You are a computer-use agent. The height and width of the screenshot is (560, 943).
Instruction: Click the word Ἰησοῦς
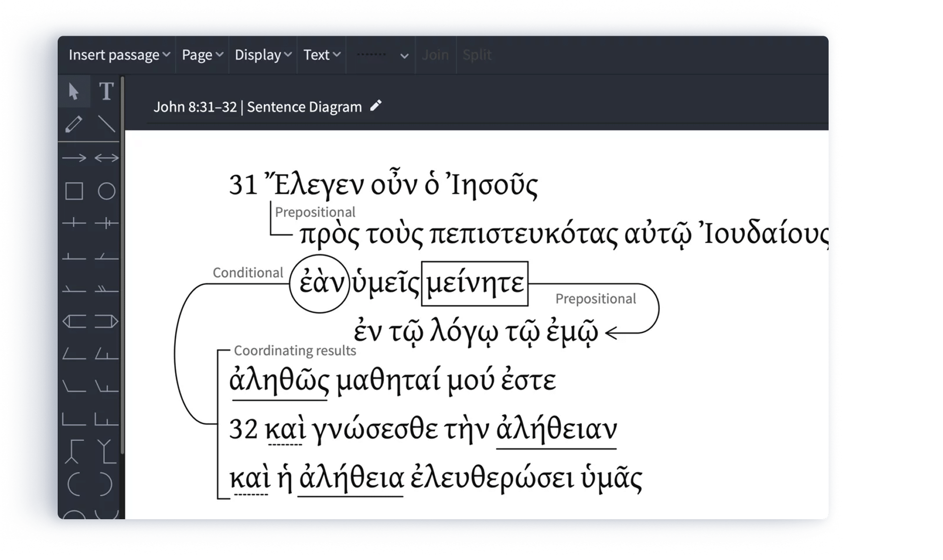click(x=491, y=185)
